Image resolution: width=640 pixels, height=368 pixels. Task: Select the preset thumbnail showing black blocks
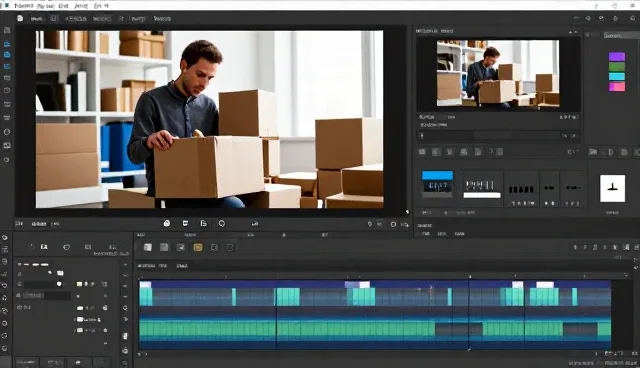click(x=521, y=190)
